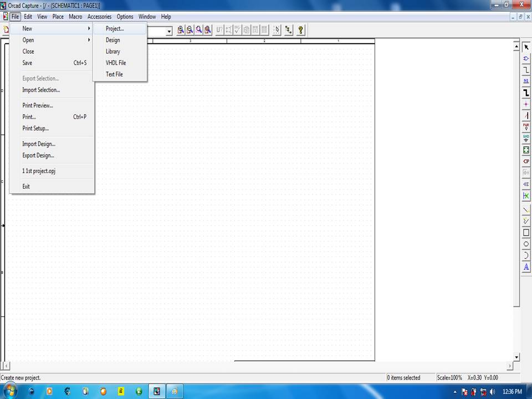532x399 pixels.
Task: Click the Windows Start button
Action: pyautogui.click(x=9, y=391)
